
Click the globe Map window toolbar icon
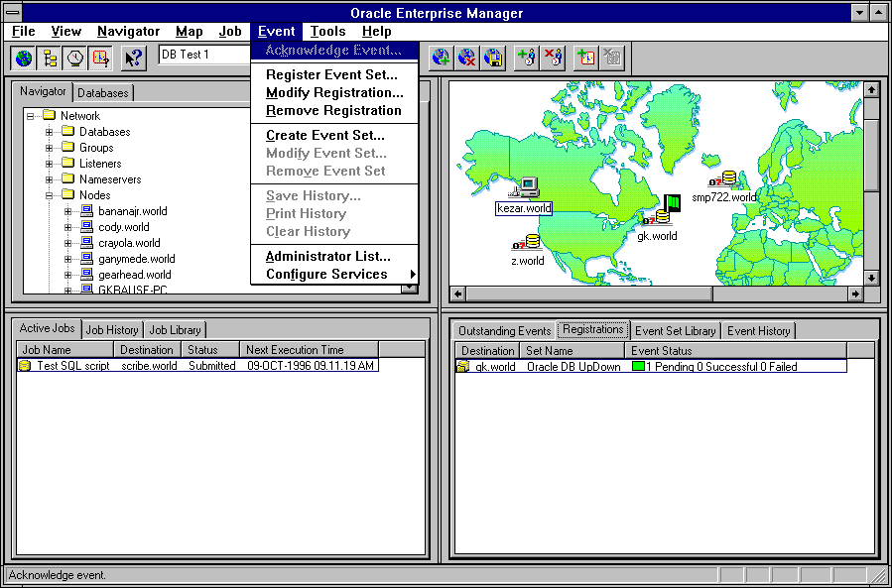(x=24, y=58)
